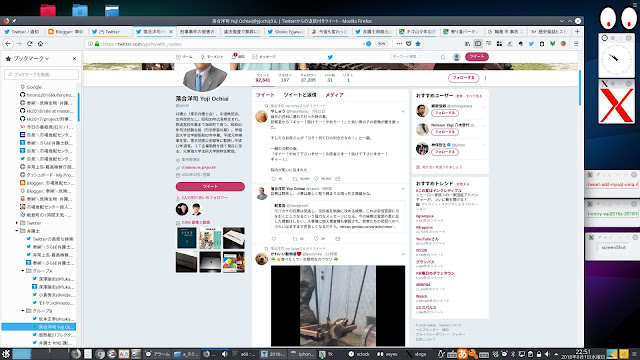This screenshot has height=360, width=640.
Task: Switch to Twitter / 通知 tab
Action: 22,31
